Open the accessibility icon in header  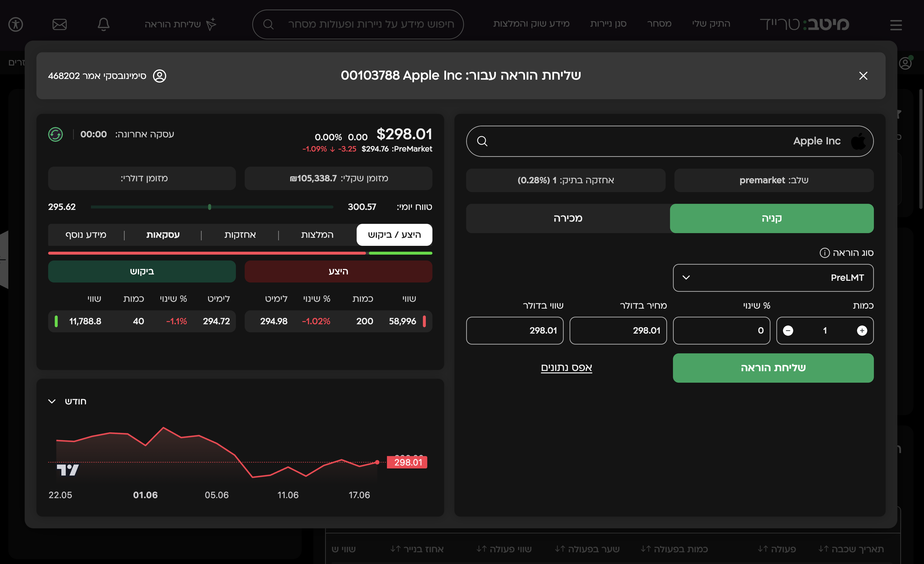16,24
